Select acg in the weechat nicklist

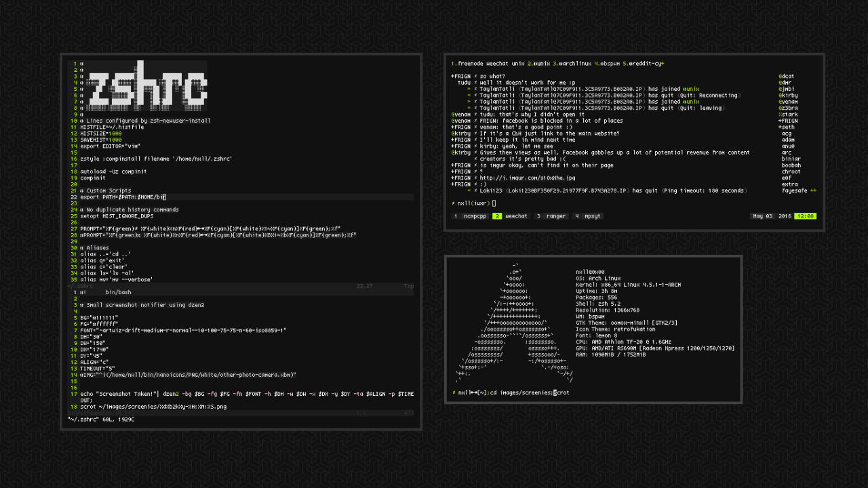coord(787,134)
